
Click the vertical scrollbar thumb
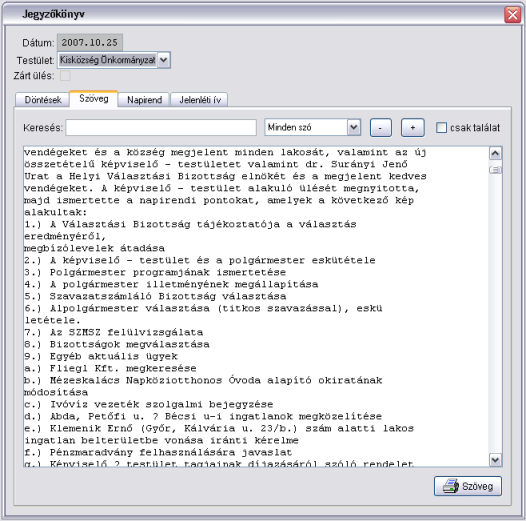495,170
